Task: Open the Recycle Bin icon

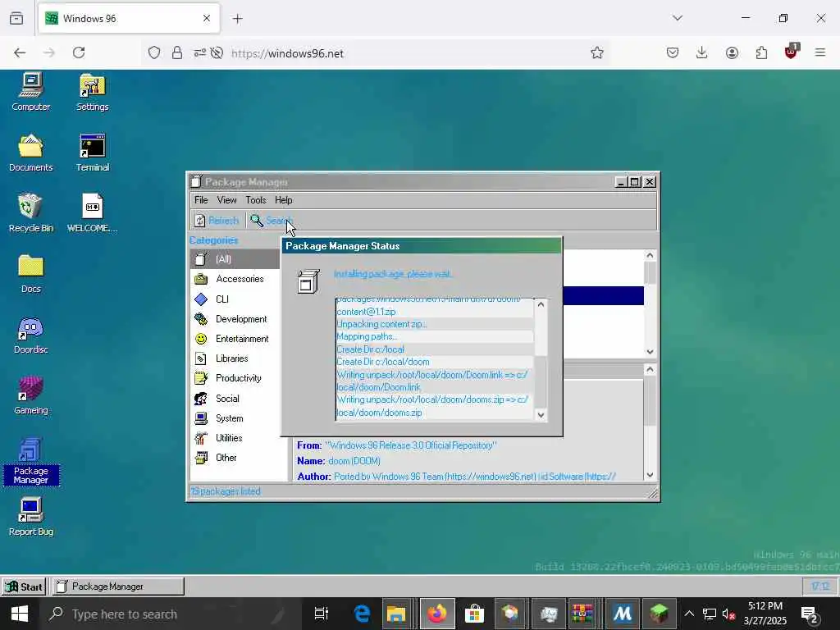Action: click(31, 213)
